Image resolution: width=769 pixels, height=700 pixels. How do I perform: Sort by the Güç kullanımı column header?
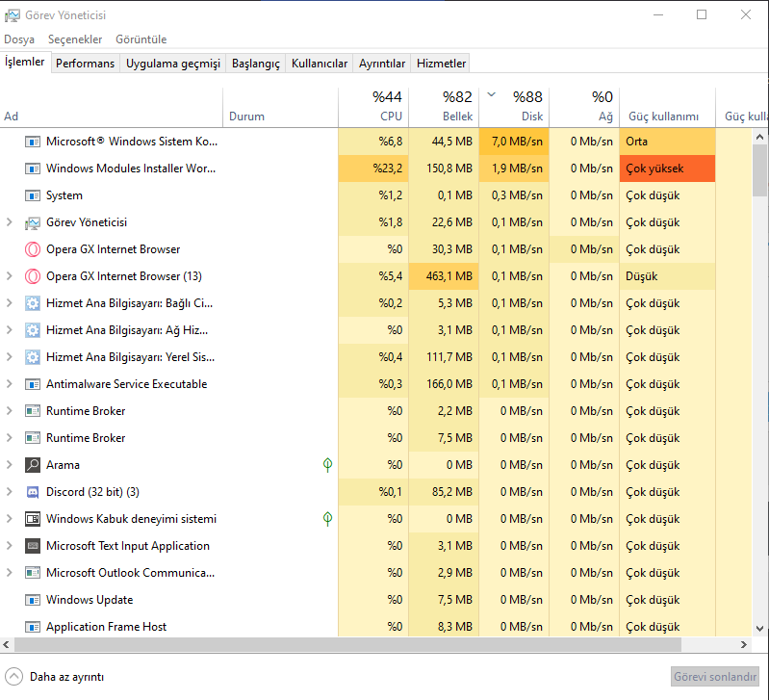coord(668,107)
